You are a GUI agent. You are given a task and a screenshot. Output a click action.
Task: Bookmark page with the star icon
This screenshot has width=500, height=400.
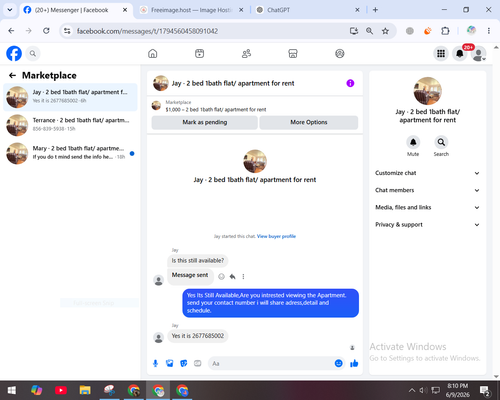click(385, 31)
